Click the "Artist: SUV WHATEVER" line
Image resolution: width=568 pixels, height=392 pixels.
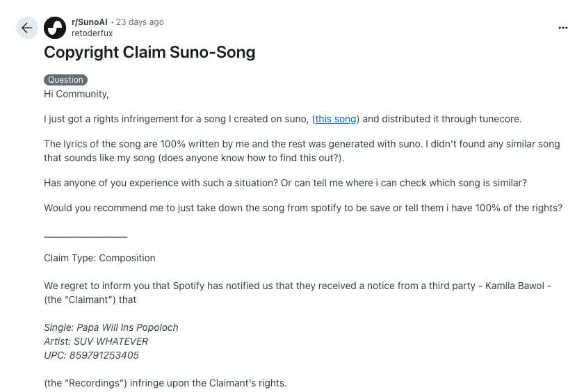point(96,341)
